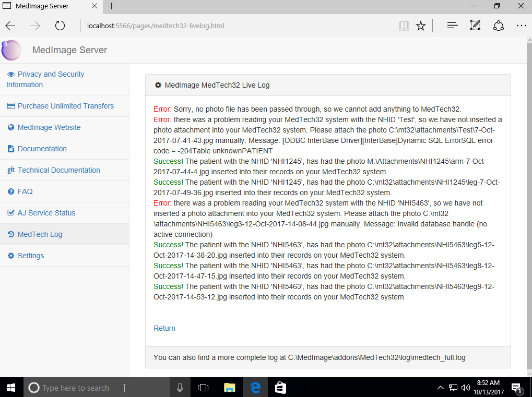
Task: Click the log entry mentioning 'leg-7-Oct-2017-07-49-36.jpg'
Action: [327, 187]
